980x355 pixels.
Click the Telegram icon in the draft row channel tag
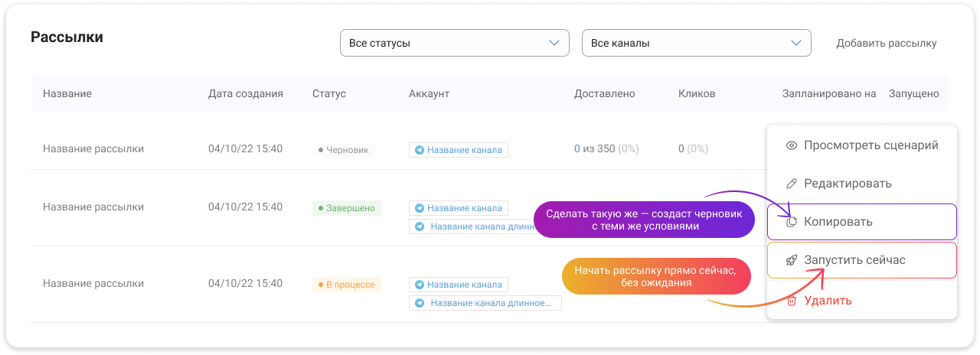click(419, 150)
